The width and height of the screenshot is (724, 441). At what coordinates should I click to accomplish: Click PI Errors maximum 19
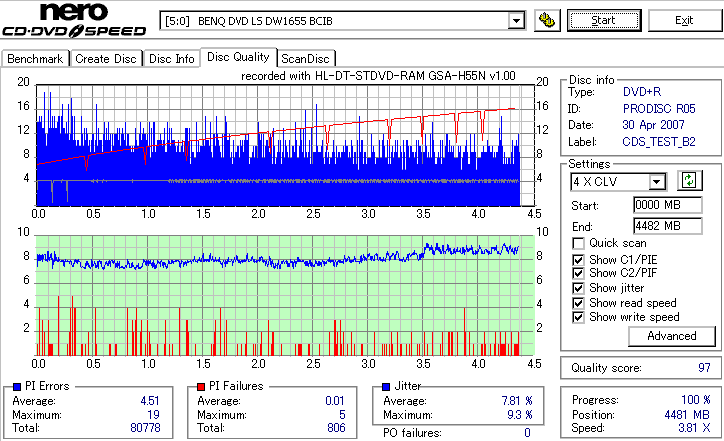[x=153, y=415]
